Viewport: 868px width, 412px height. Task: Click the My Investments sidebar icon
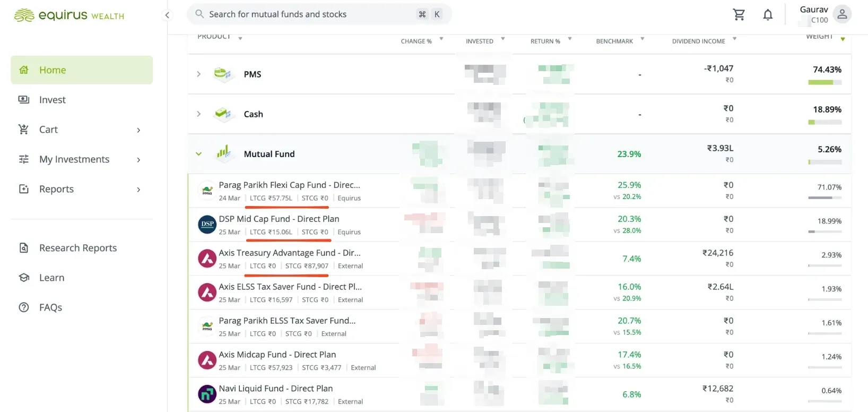24,159
